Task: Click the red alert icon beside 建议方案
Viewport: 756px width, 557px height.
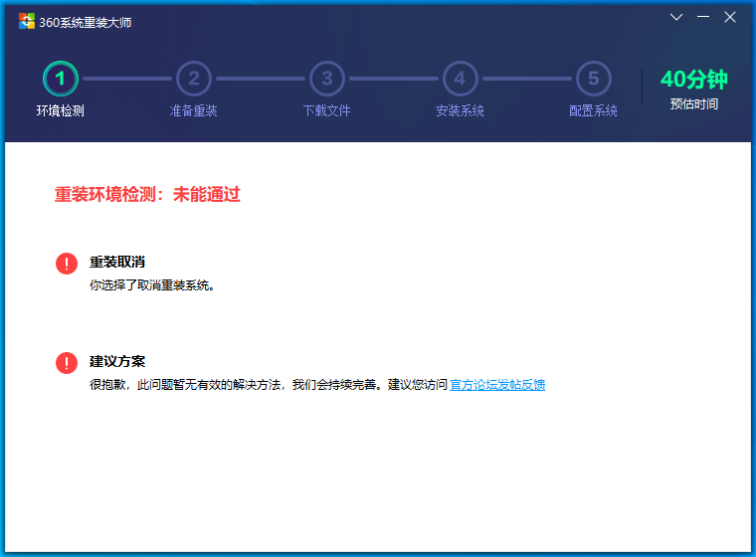Action: [67, 363]
